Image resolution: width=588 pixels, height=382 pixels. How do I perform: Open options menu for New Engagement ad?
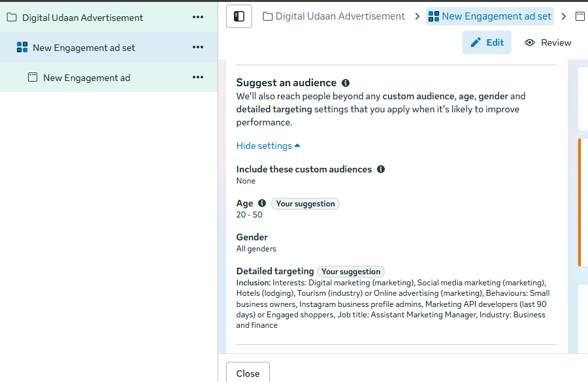198,78
